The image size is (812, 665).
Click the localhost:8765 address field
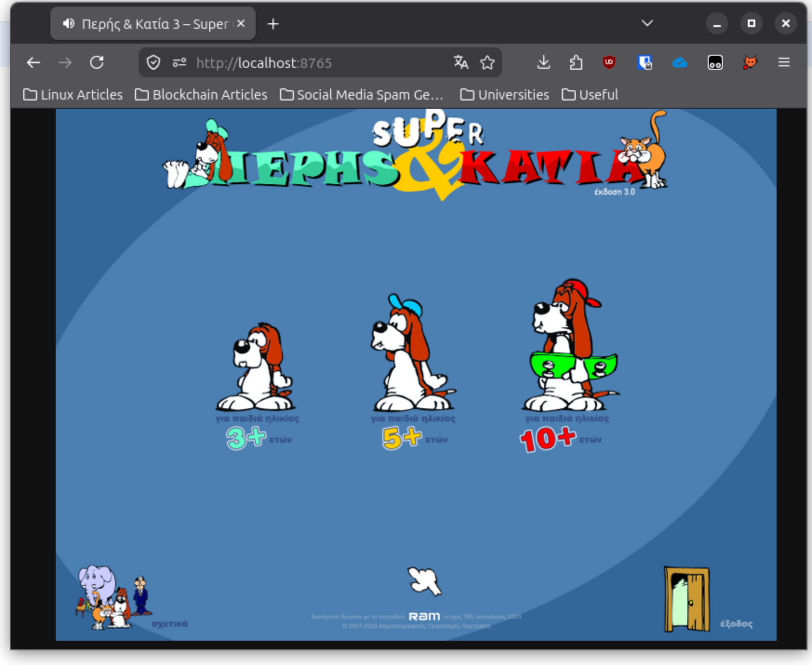321,63
